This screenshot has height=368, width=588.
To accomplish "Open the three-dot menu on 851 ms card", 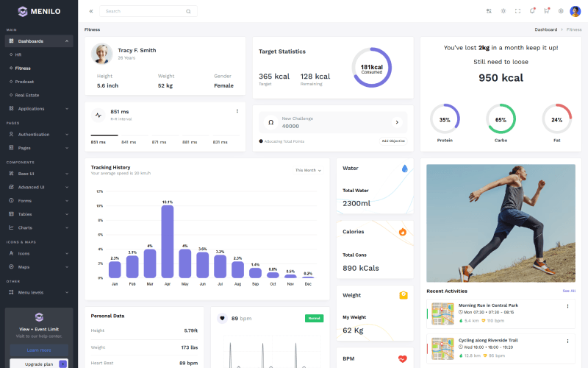I will coord(237,111).
